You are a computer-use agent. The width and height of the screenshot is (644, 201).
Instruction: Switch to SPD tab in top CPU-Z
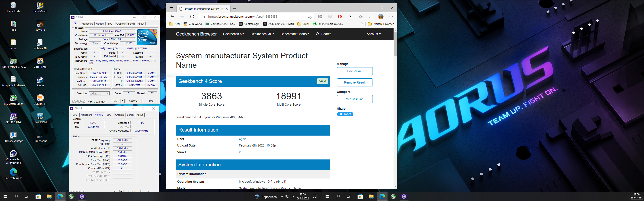click(x=110, y=24)
